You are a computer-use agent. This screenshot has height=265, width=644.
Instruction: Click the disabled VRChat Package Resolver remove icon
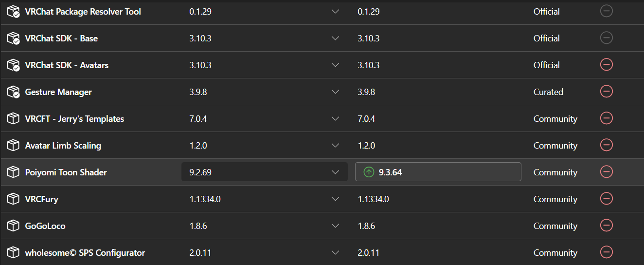coord(606,11)
